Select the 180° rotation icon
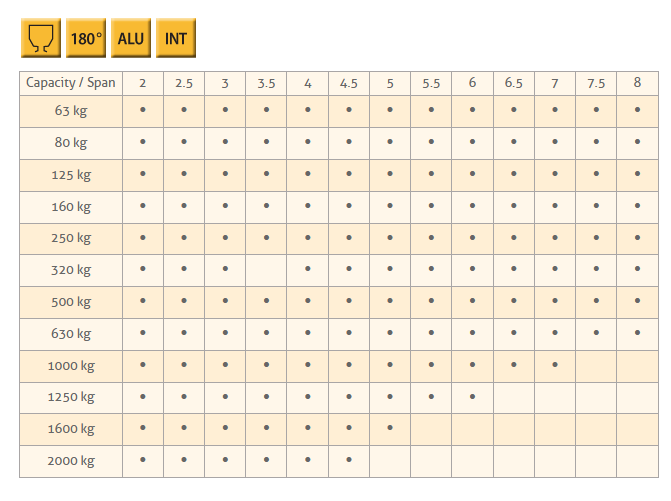Screen dimensions: 671x501 point(86,38)
